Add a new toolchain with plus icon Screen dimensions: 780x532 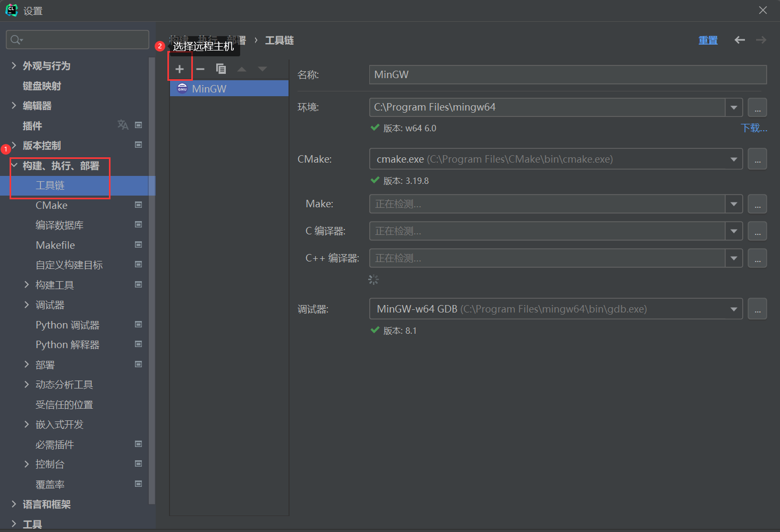[x=180, y=69]
